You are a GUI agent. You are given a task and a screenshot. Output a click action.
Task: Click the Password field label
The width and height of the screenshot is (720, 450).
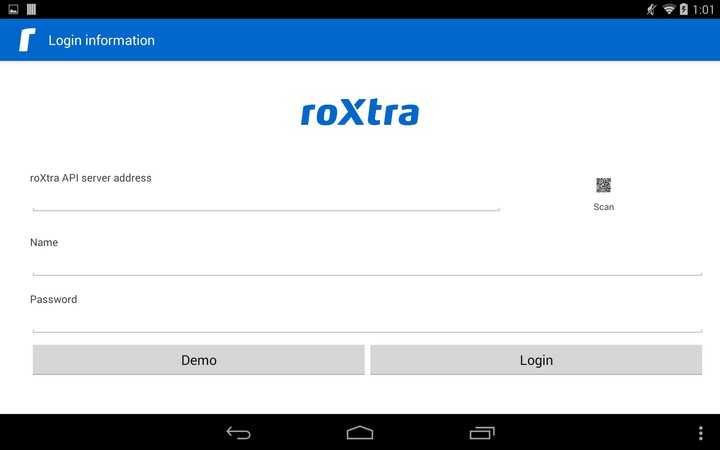coord(53,299)
